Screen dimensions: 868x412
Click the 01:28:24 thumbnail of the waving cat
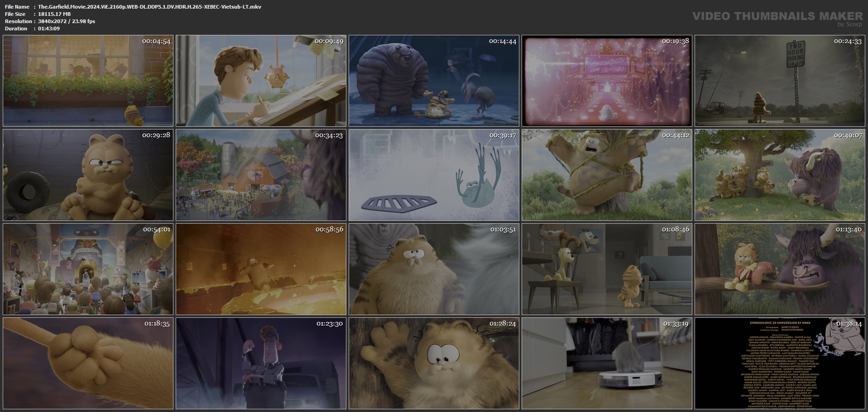(434, 363)
